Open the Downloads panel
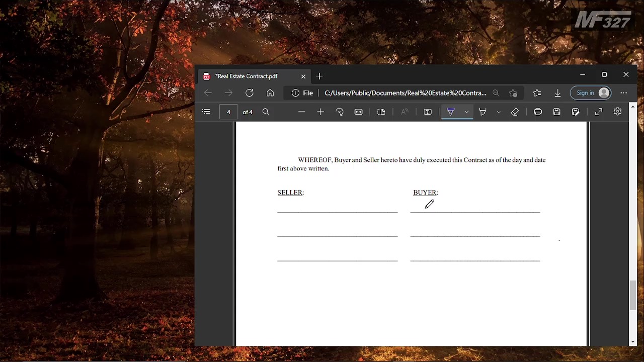This screenshot has height=362, width=644. coord(557,93)
